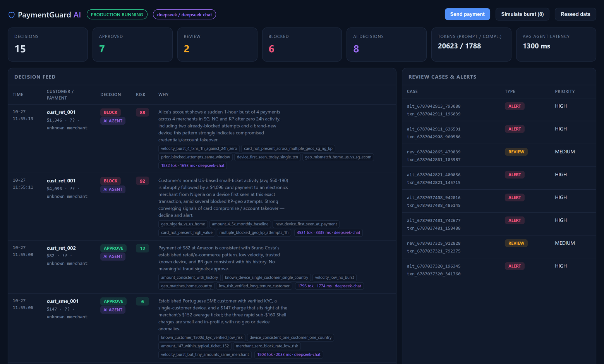Open case alt_6787037408_942016

[x=434, y=197]
